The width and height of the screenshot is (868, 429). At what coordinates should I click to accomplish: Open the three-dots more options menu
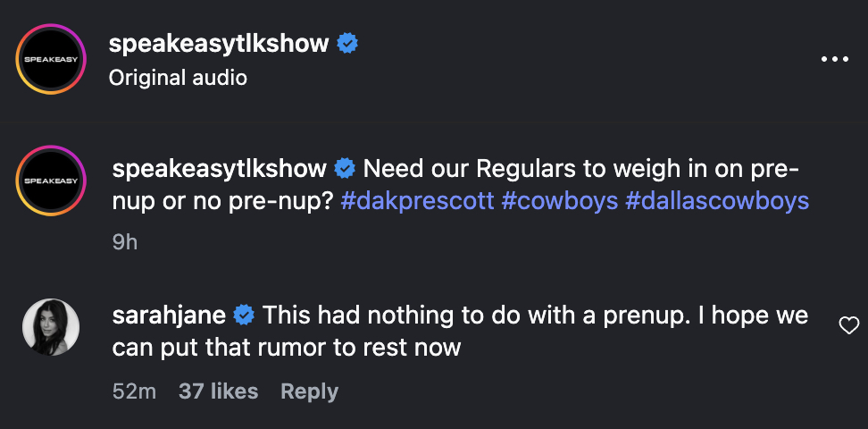[x=834, y=59]
